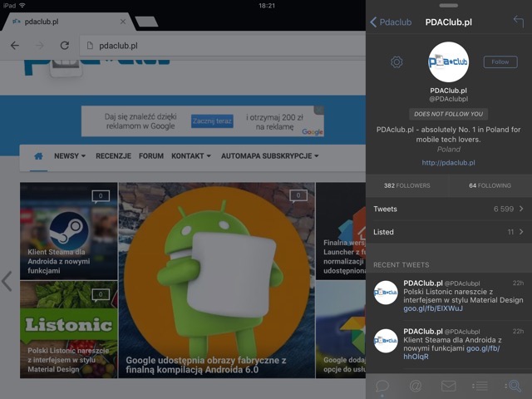Open goo.gl/fb/hhOlqR tweet link
This screenshot has width=532, height=399.
(x=451, y=352)
